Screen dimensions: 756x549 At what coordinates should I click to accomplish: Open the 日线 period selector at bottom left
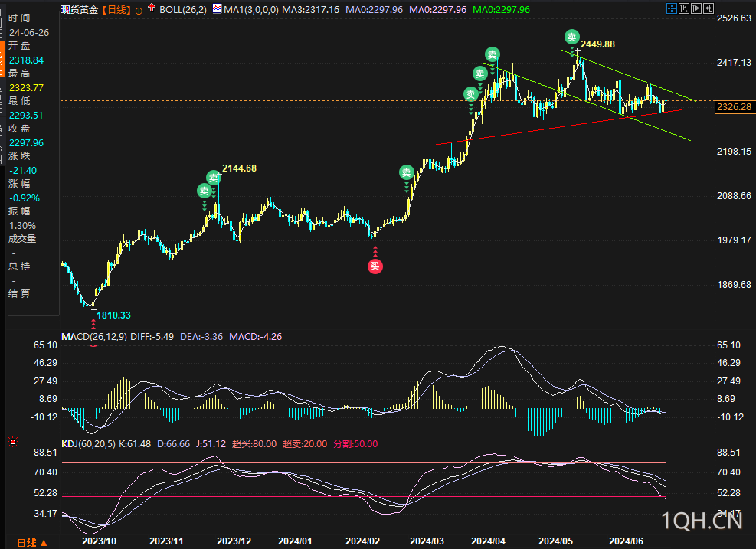click(32, 543)
